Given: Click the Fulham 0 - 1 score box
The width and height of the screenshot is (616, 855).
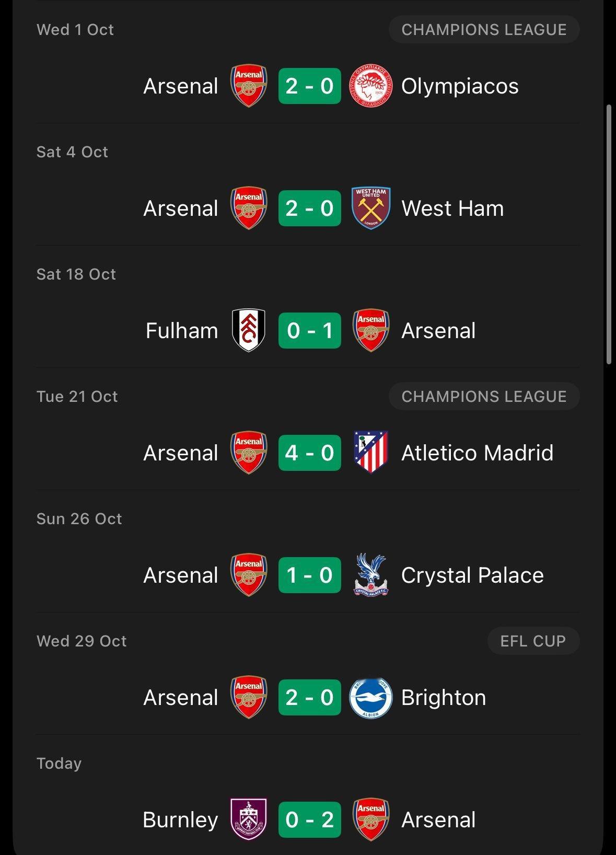Looking at the screenshot, I should coord(309,330).
